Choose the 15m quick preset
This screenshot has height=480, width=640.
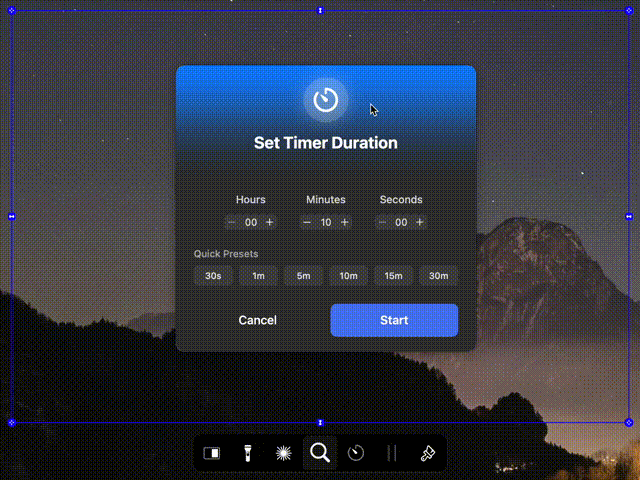[x=393, y=276]
